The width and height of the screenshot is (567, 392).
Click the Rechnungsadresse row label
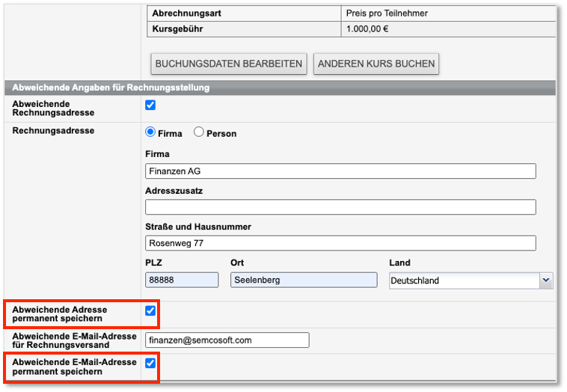(x=54, y=130)
